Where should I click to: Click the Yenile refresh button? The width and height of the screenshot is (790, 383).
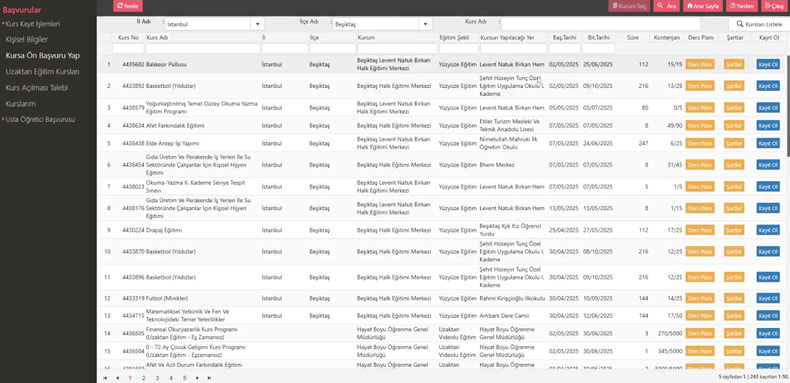coord(128,6)
